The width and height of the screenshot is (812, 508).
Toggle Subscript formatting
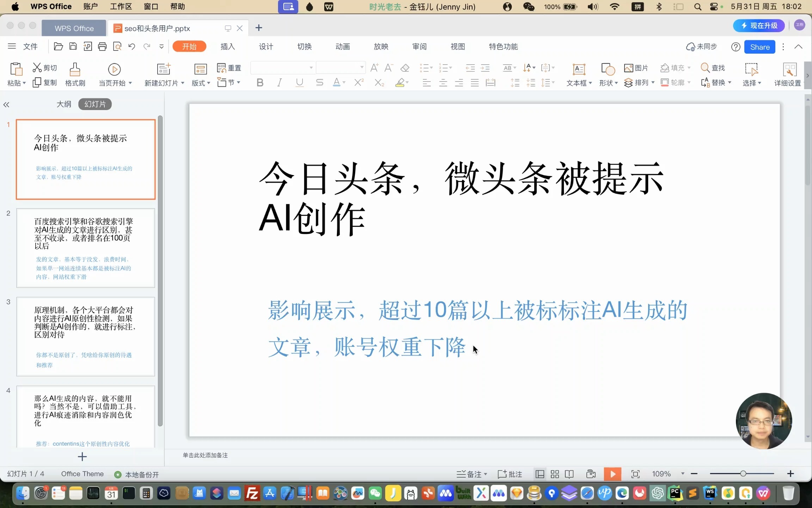tap(379, 83)
